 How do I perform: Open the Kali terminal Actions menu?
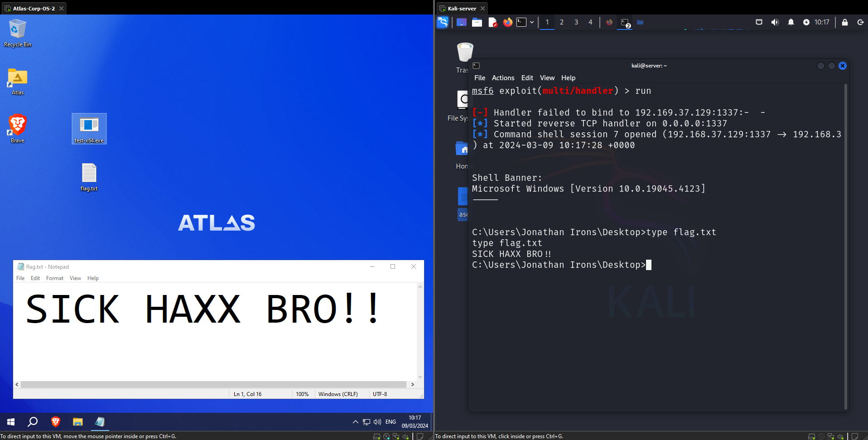[503, 78]
